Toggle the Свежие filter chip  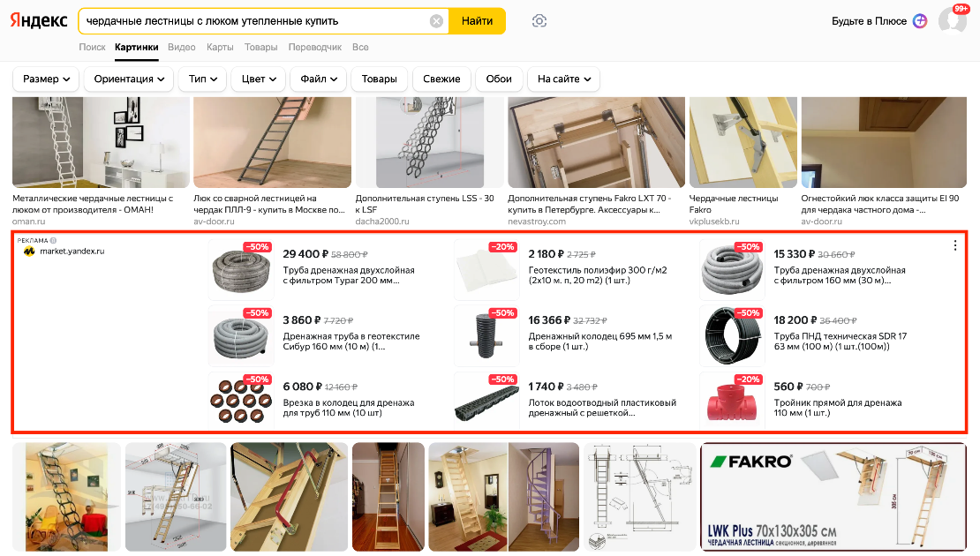pos(441,79)
